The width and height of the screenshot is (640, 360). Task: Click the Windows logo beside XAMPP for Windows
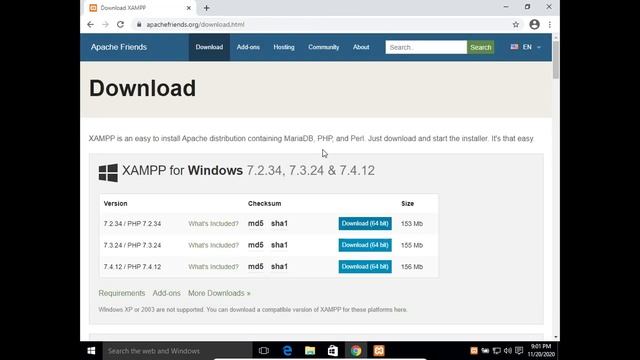coord(108,173)
